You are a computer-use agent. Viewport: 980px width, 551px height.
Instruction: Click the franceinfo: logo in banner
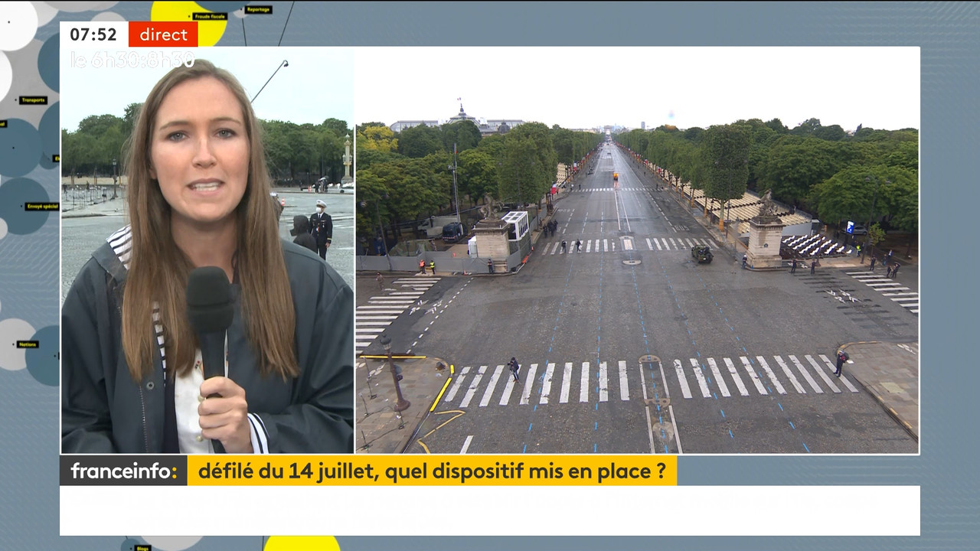click(124, 471)
